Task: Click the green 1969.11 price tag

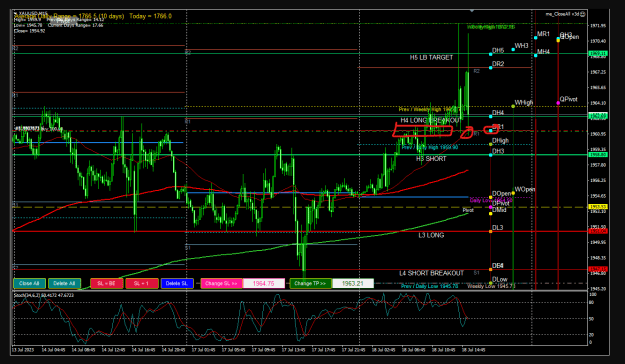Action: [598, 53]
